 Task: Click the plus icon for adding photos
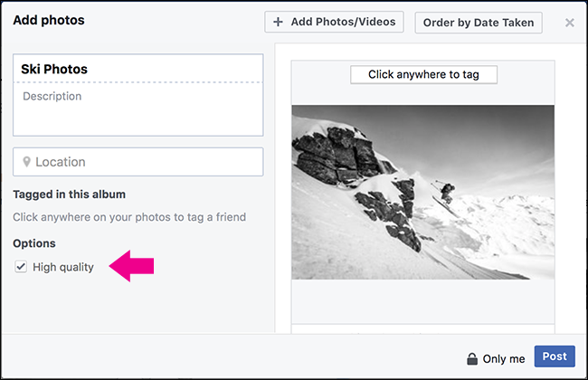pos(278,22)
